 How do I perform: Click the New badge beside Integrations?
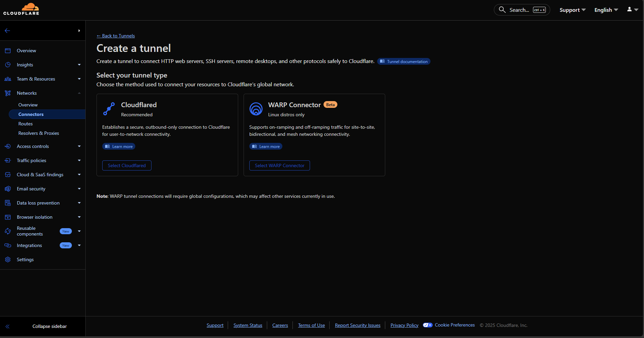coord(66,245)
